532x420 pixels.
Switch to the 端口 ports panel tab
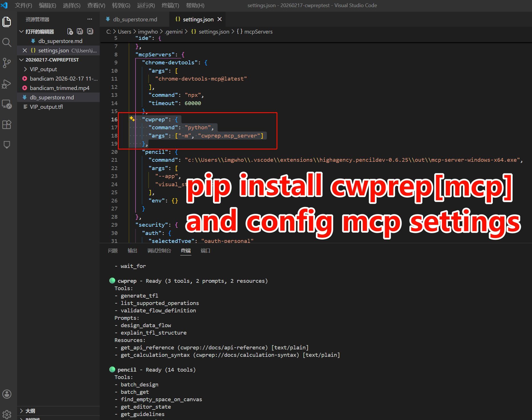205,251
